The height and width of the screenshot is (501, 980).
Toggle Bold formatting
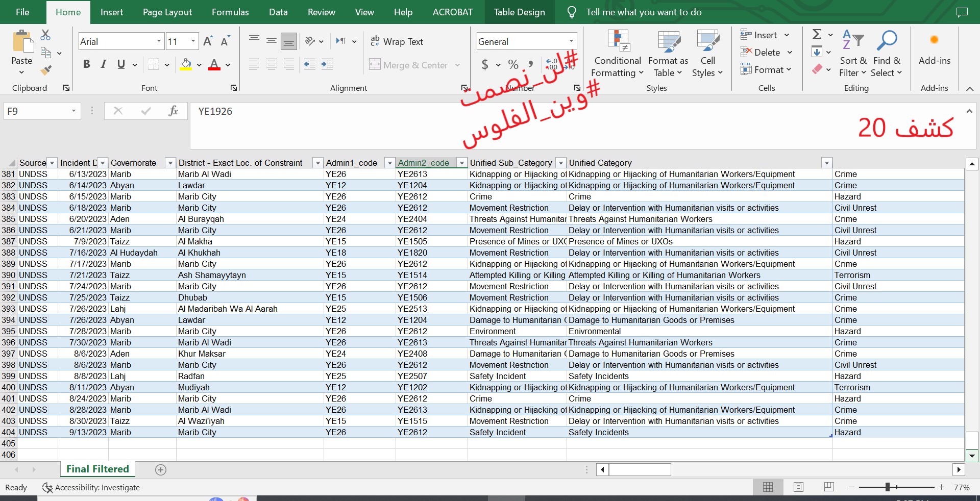(86, 64)
